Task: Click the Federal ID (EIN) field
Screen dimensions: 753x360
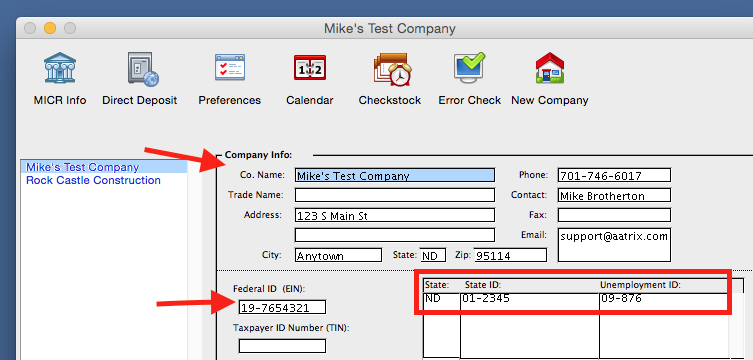Action: (282, 307)
